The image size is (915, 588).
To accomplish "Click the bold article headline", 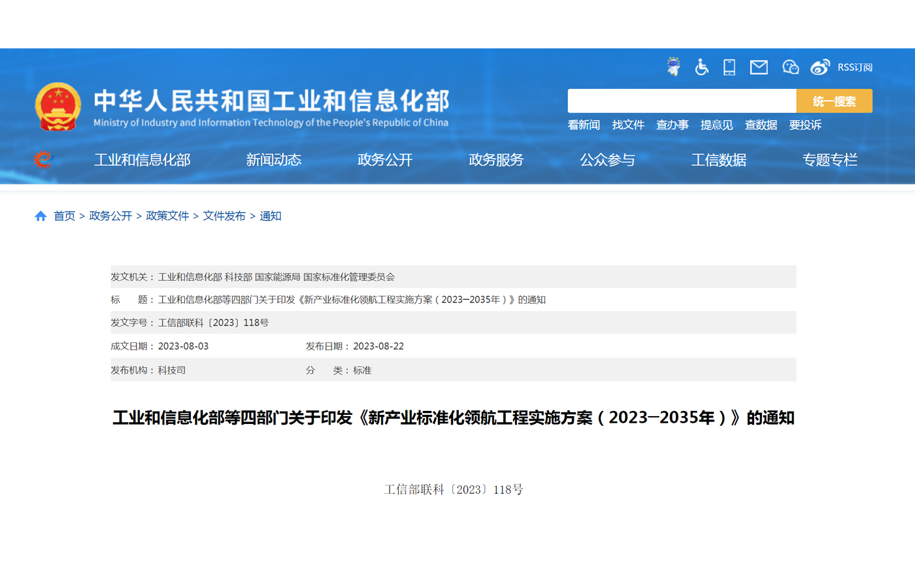I will point(454,418).
